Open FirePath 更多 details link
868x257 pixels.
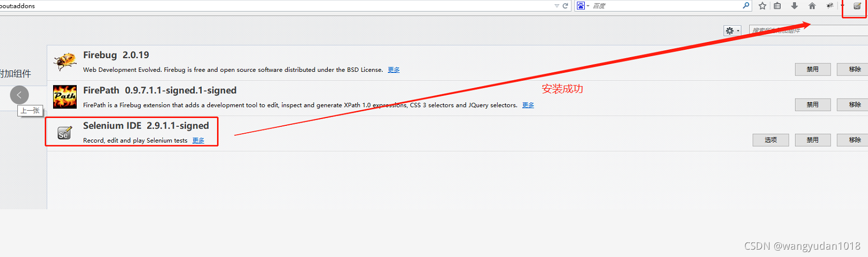(528, 105)
